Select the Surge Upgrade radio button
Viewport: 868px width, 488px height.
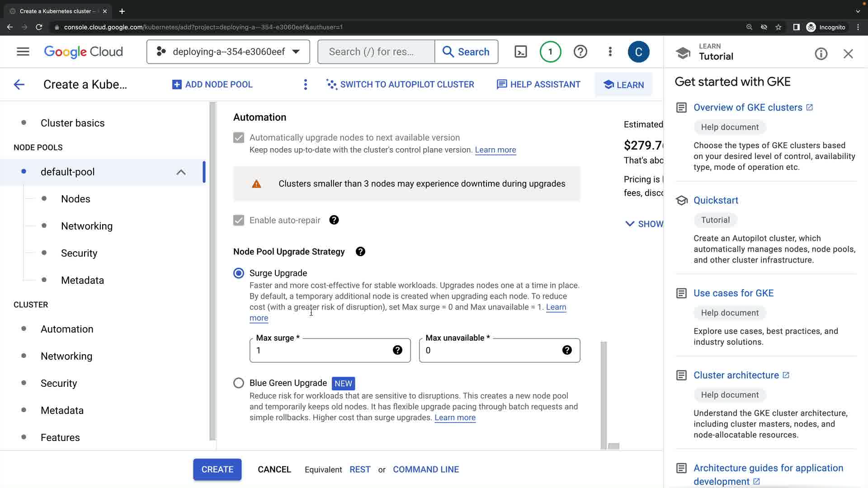tap(239, 273)
